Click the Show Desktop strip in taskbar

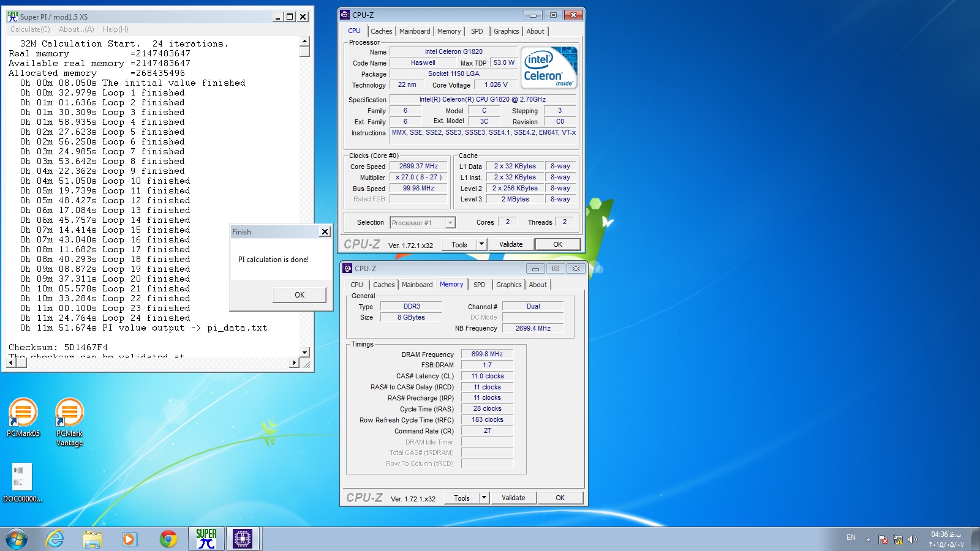click(x=975, y=539)
